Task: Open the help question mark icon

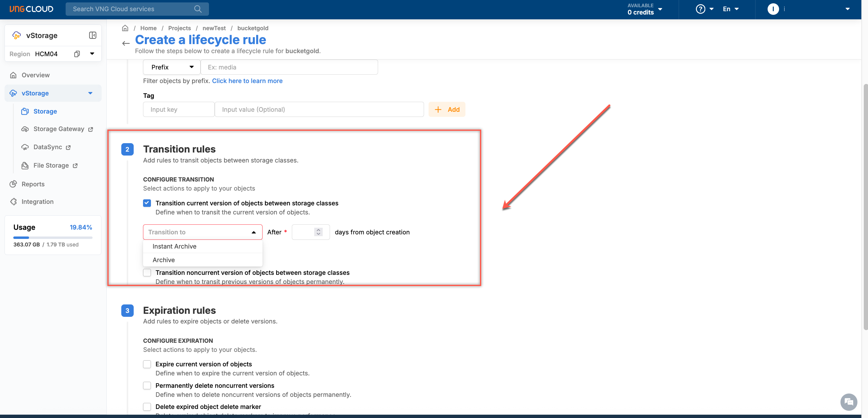Action: pos(700,9)
